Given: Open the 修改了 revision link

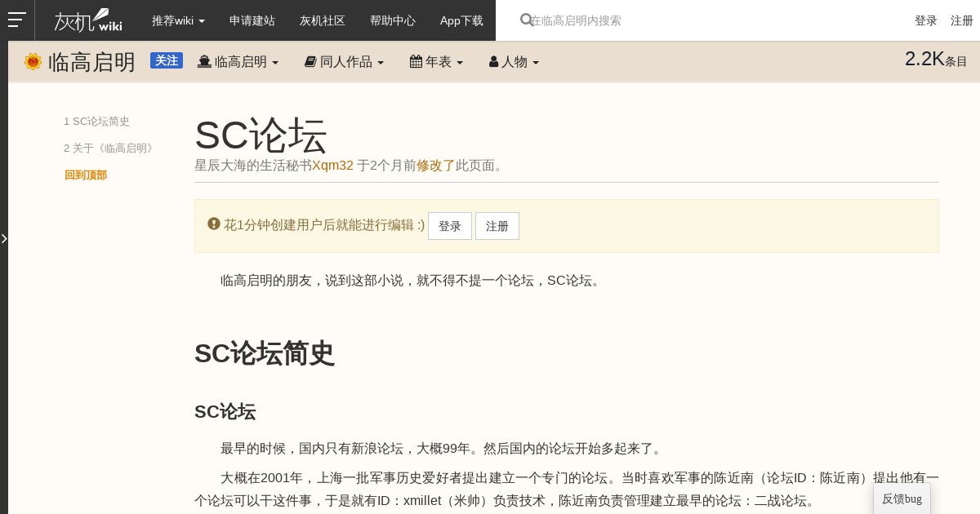Looking at the screenshot, I should [x=436, y=166].
